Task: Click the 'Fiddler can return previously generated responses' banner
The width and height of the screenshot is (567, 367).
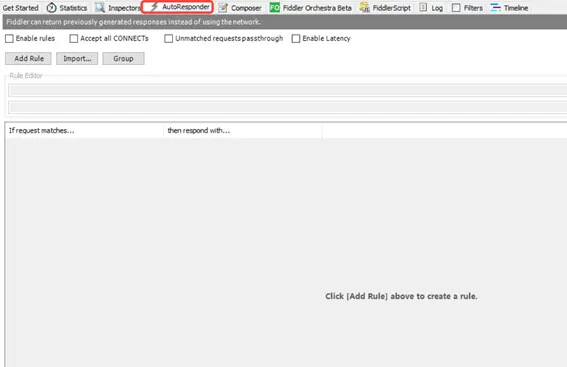Action: 285,22
